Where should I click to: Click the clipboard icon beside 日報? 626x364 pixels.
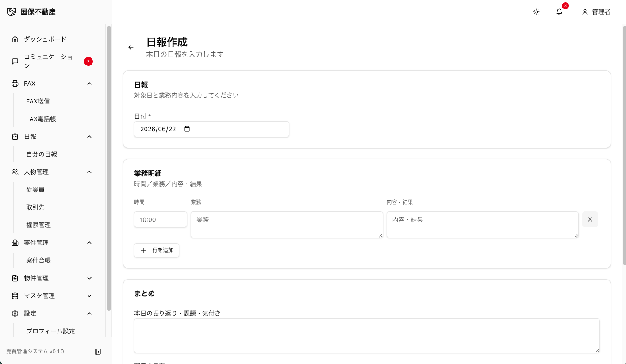pyautogui.click(x=15, y=137)
